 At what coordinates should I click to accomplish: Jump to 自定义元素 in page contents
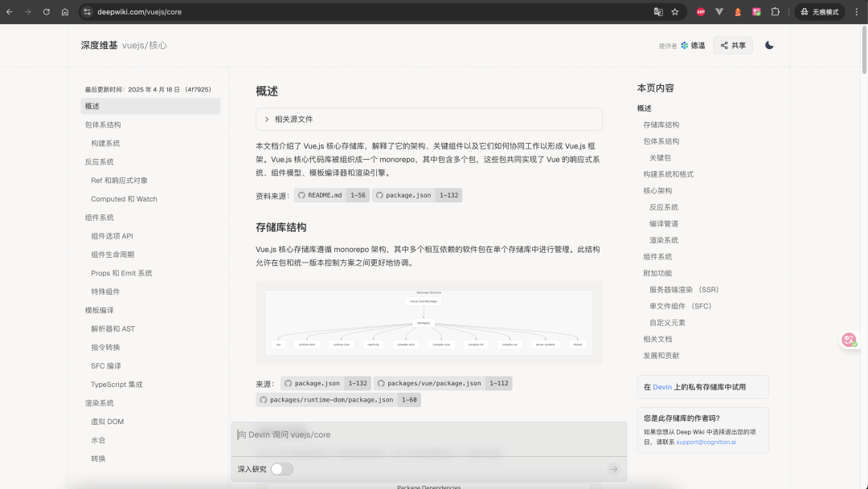667,323
